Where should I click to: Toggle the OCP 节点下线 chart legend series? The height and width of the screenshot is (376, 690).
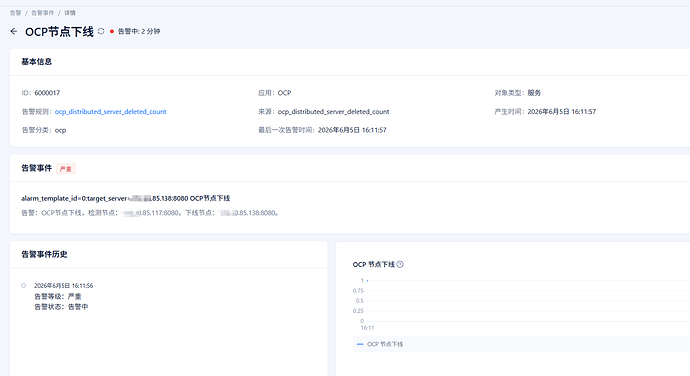point(380,344)
